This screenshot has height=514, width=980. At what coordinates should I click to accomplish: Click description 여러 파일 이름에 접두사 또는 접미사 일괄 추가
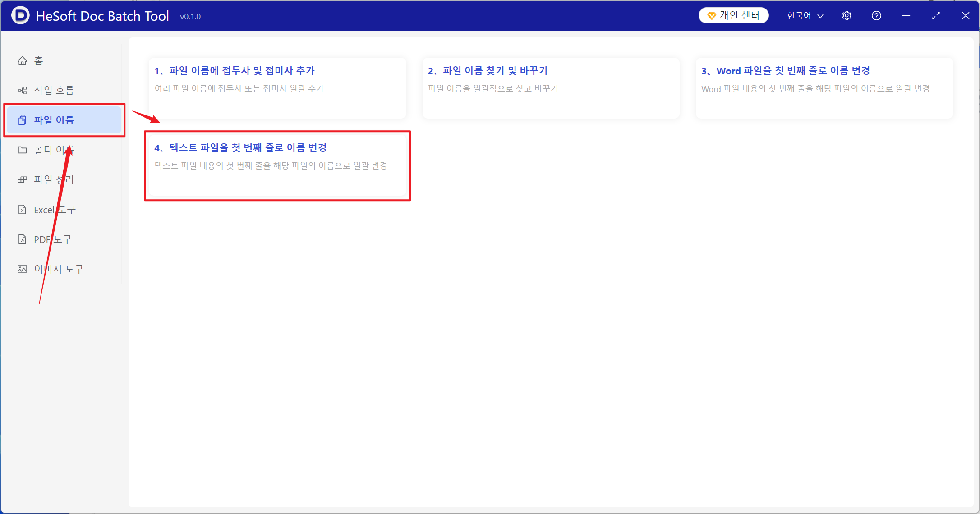pyautogui.click(x=239, y=89)
